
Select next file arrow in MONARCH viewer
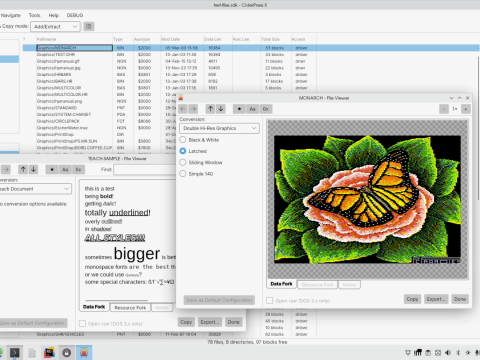pyautogui.click(x=221, y=109)
